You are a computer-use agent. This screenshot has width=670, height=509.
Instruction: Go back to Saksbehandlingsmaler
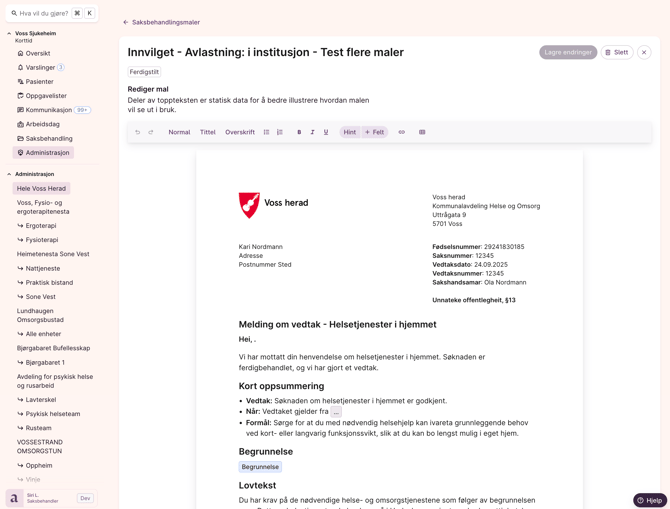(x=161, y=22)
